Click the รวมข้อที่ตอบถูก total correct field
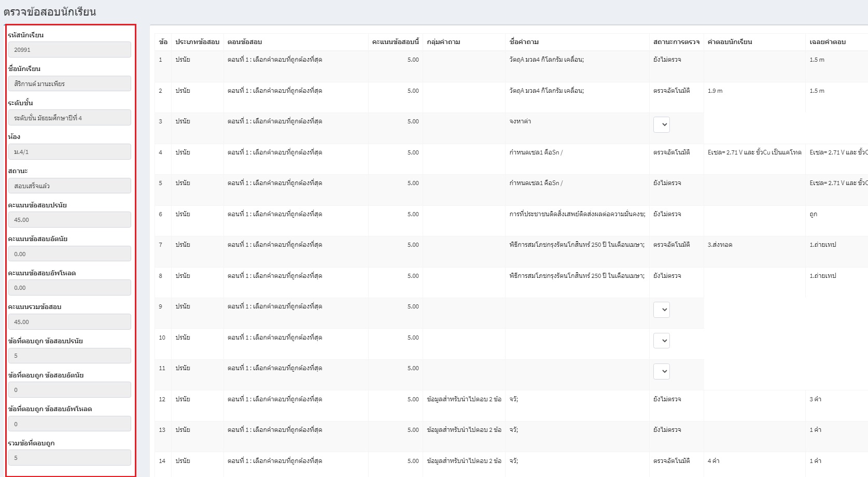The height and width of the screenshot is (477, 868). (x=69, y=458)
